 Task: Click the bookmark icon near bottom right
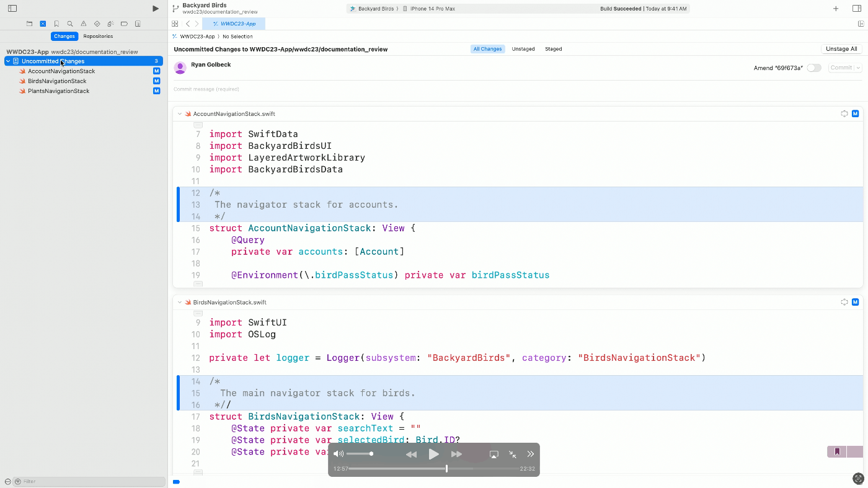tap(837, 451)
